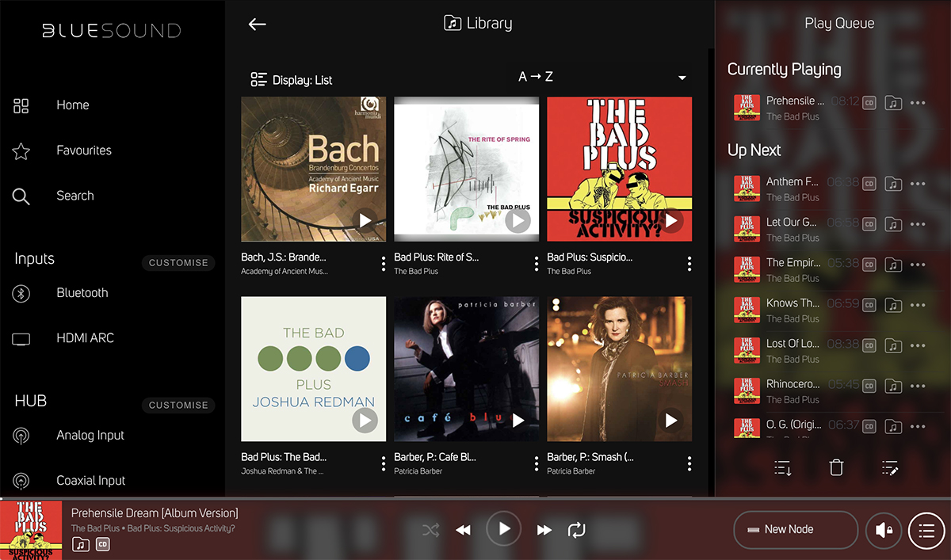Open the Cafe Blue album cover
Screen dimensions: 951x560
coord(466,369)
